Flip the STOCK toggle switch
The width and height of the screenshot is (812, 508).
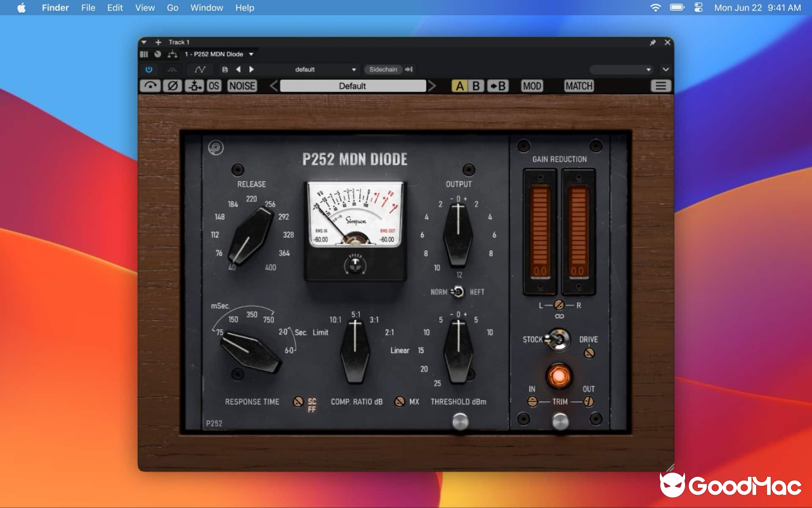558,340
